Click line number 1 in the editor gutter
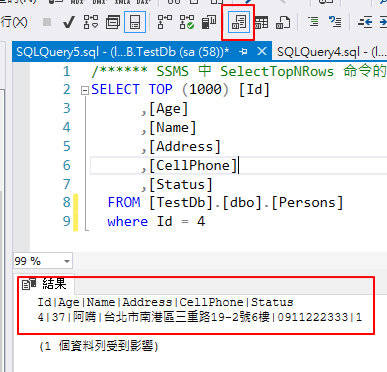 [67, 71]
